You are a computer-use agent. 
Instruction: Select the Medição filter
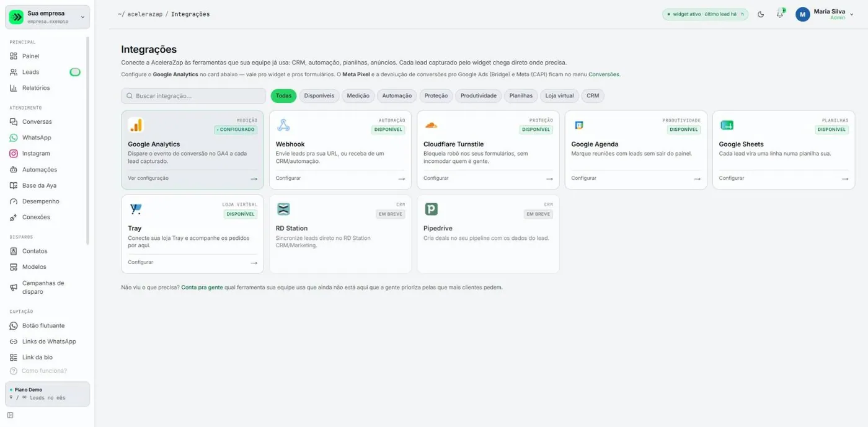coord(358,96)
